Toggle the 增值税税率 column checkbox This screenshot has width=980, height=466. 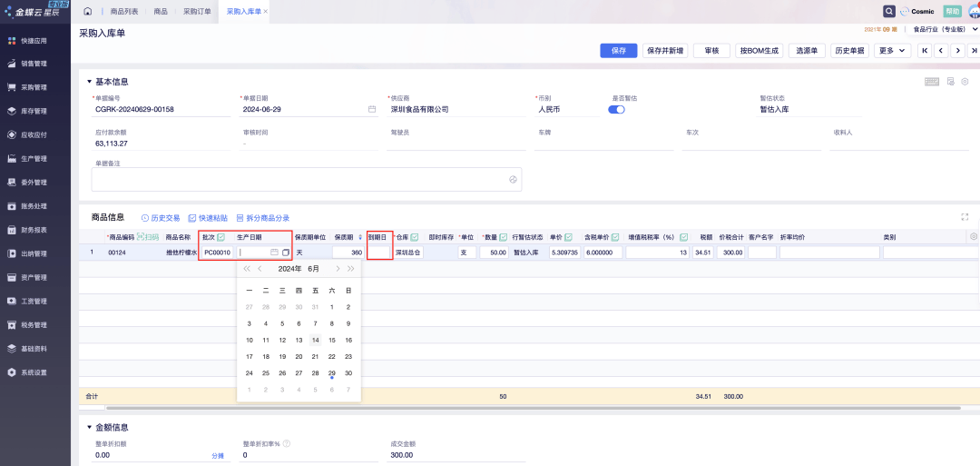click(684, 237)
